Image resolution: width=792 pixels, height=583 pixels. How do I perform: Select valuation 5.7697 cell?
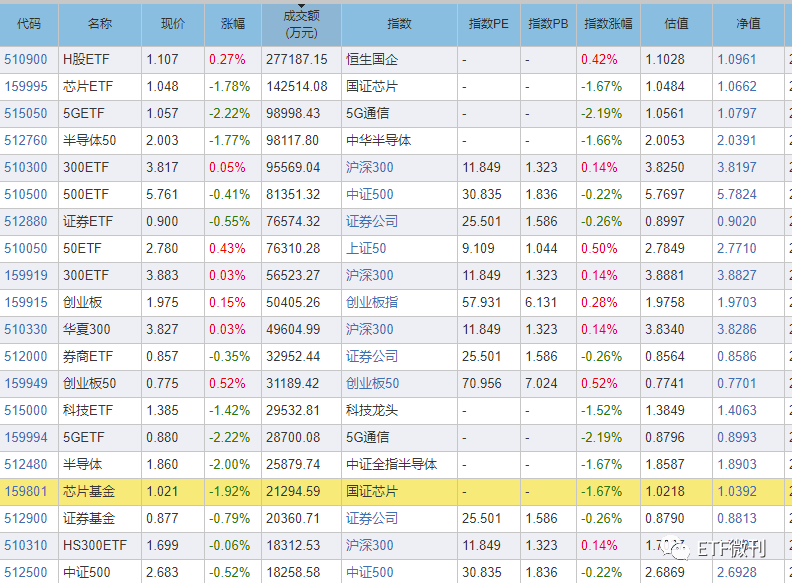676,195
